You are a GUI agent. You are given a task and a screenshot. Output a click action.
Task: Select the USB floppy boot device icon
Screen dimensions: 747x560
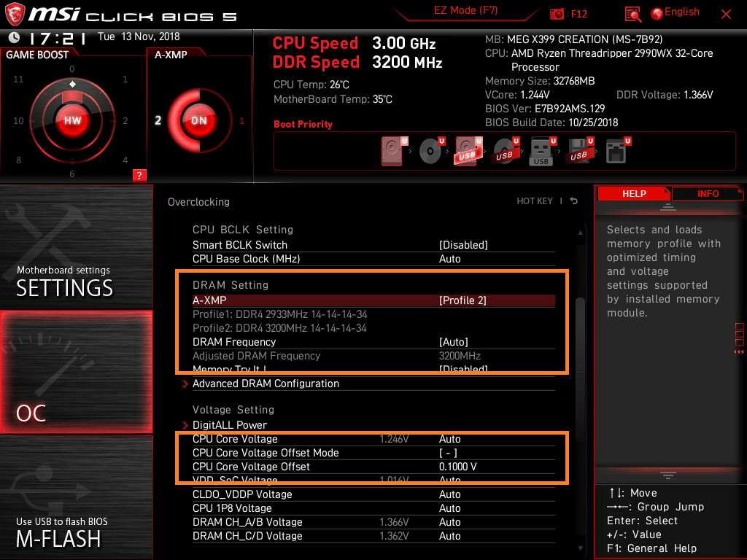tap(580, 150)
